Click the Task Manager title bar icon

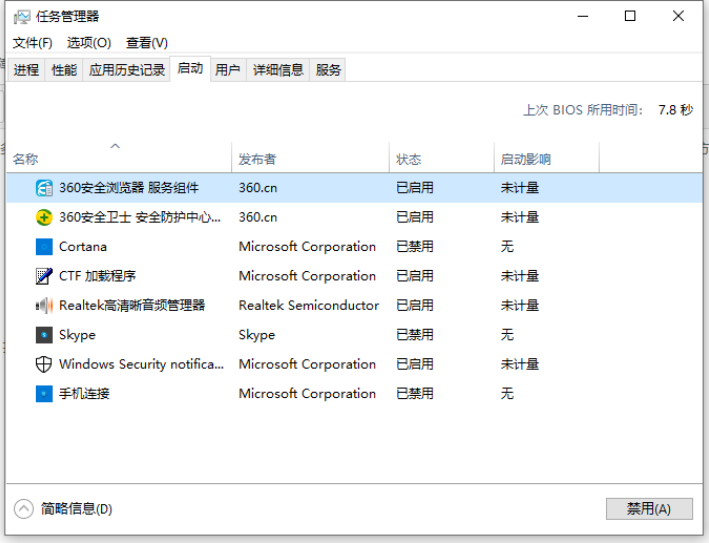pyautogui.click(x=21, y=16)
